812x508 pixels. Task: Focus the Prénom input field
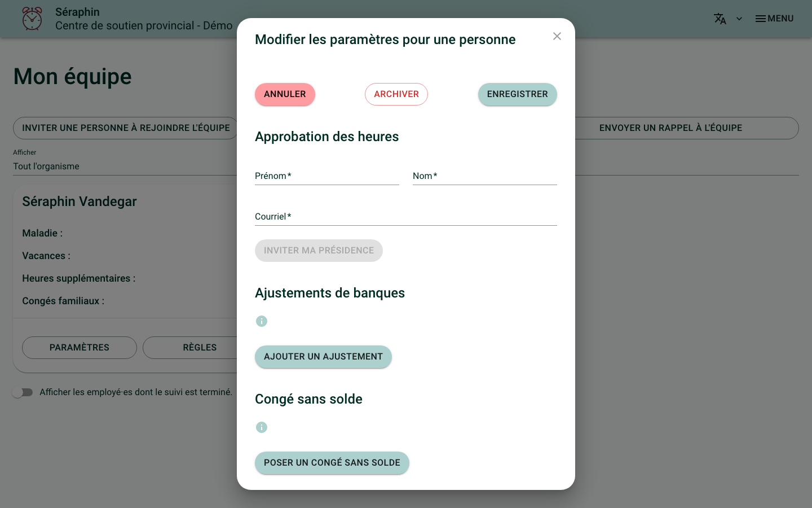pyautogui.click(x=327, y=176)
